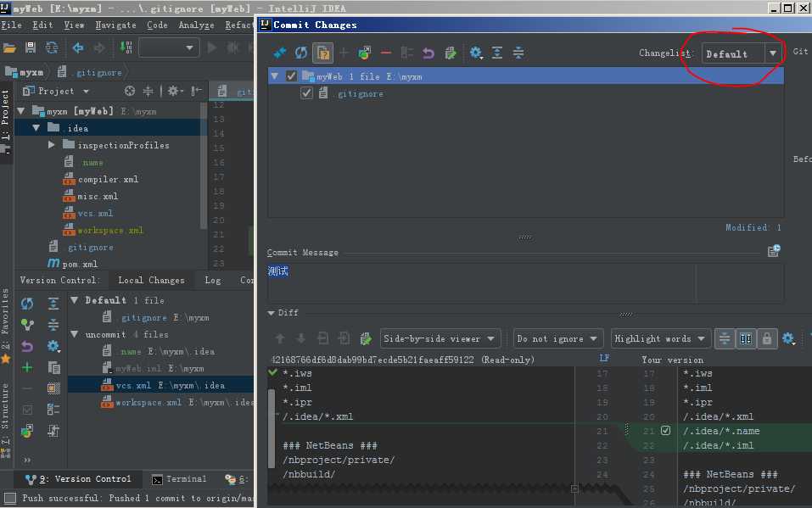Uncheck the .gitignore checkbox in commit tree
The image size is (812, 508).
306,93
